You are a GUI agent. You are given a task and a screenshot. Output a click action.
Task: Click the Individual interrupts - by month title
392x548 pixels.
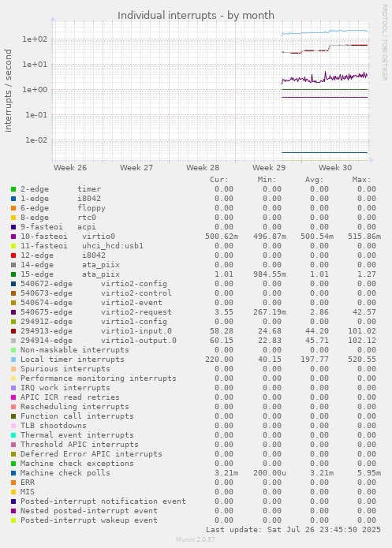(196, 16)
